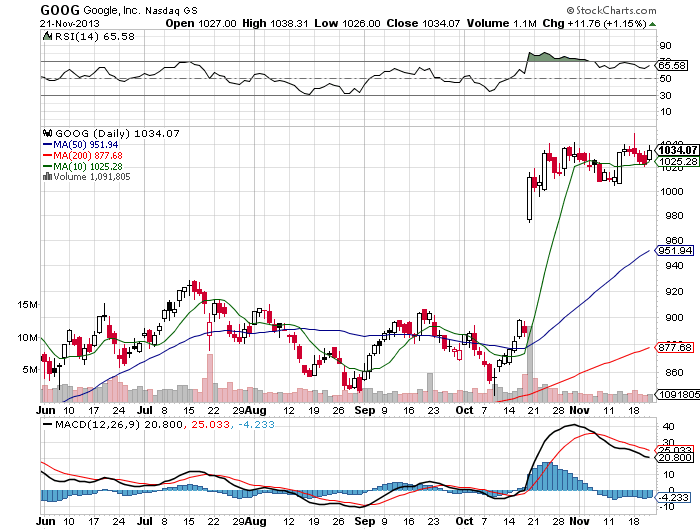Click the GOOG ticker symbol in the title
Viewport: 700px width, 530px height.
coord(60,10)
